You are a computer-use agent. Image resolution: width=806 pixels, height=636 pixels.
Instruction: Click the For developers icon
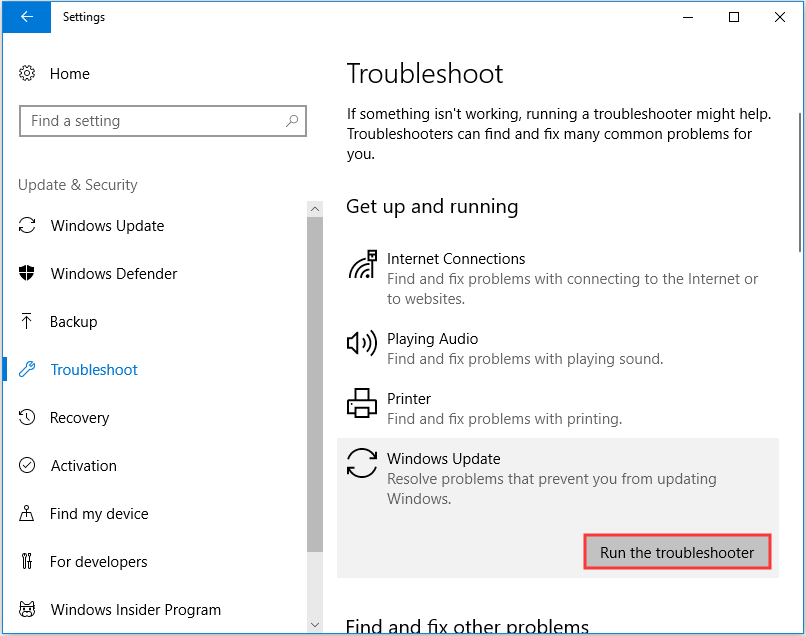coord(29,561)
